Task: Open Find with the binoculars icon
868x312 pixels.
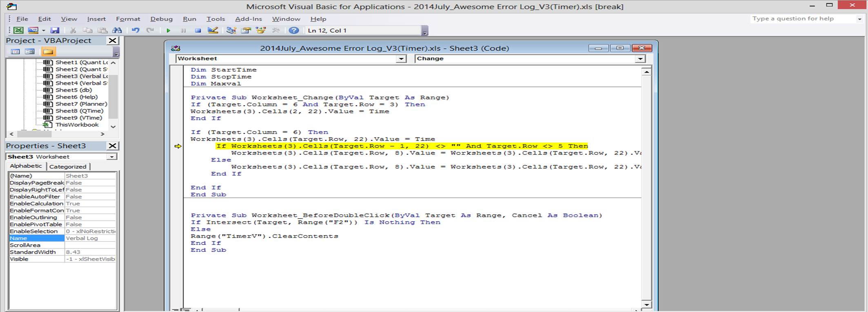Action: [117, 30]
